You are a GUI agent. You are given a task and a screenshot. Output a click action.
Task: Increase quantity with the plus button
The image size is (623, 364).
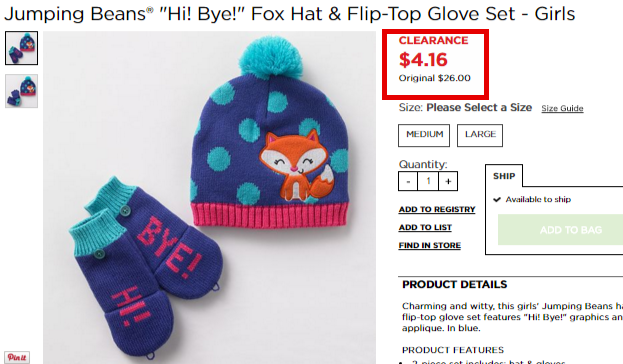pyautogui.click(x=448, y=181)
